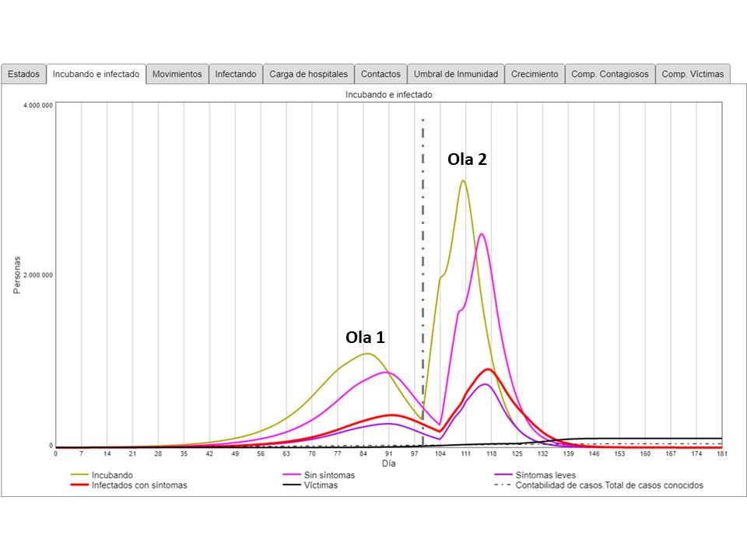Open the Carga de hospitales tab
The height and width of the screenshot is (560, 747).
(x=308, y=74)
